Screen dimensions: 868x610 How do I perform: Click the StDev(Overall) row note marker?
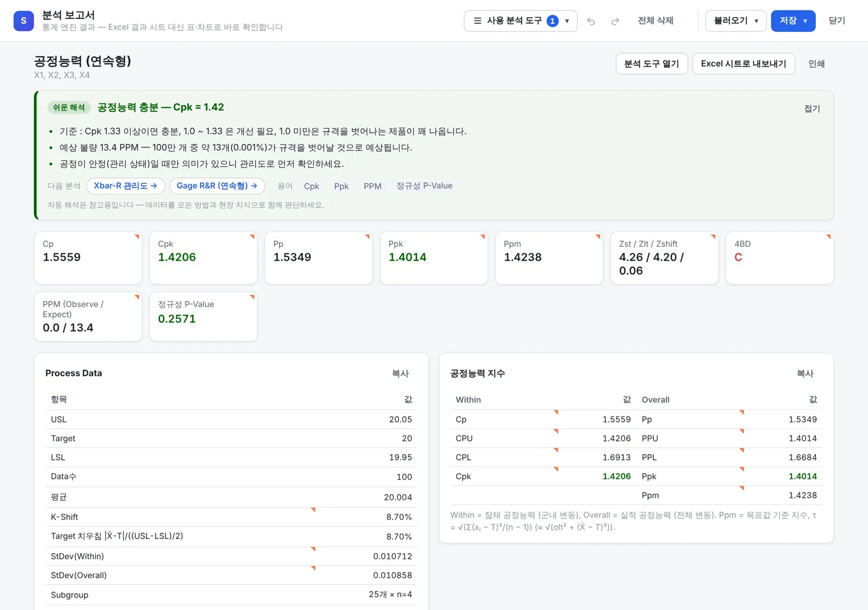[x=314, y=568]
